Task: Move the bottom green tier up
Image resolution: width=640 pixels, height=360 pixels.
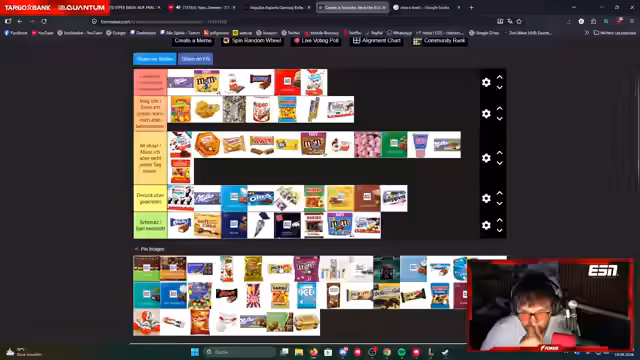Action: point(500,220)
